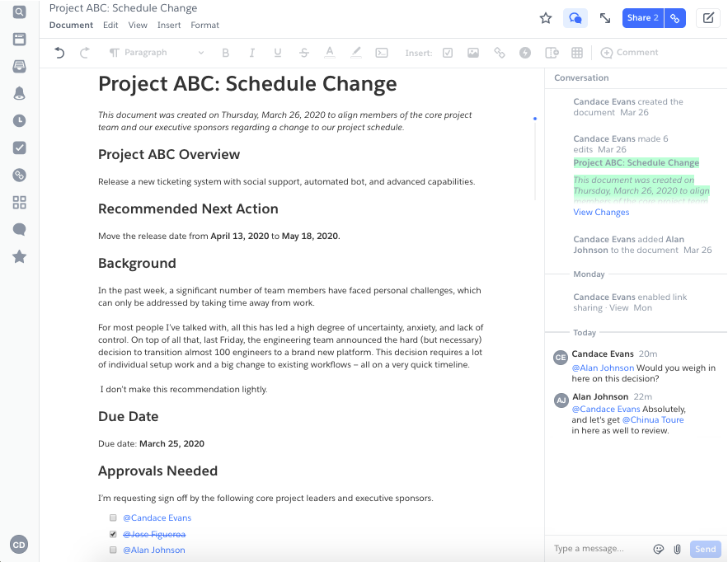
Task: Open the Paragraph style dropdown
Action: pyautogui.click(x=157, y=53)
